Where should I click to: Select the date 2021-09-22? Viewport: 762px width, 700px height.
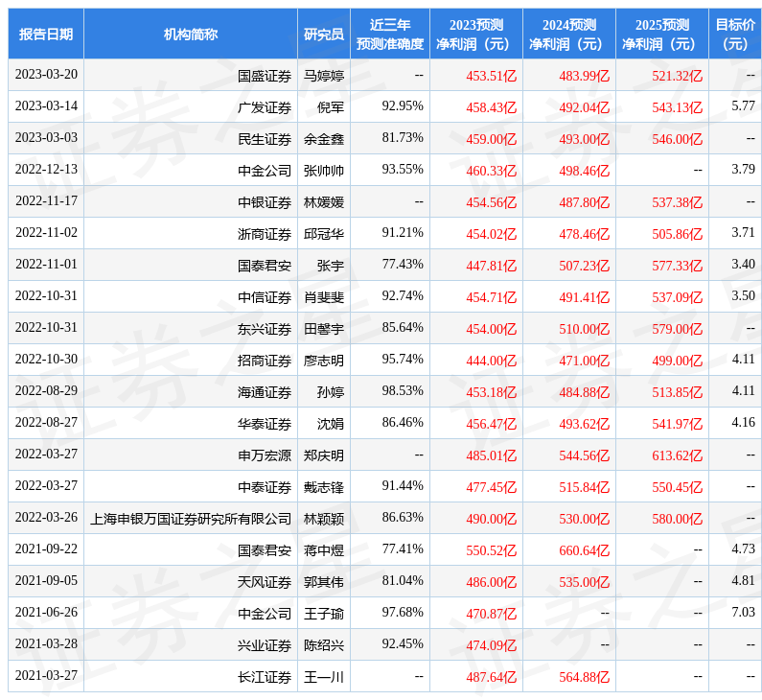click(46, 548)
